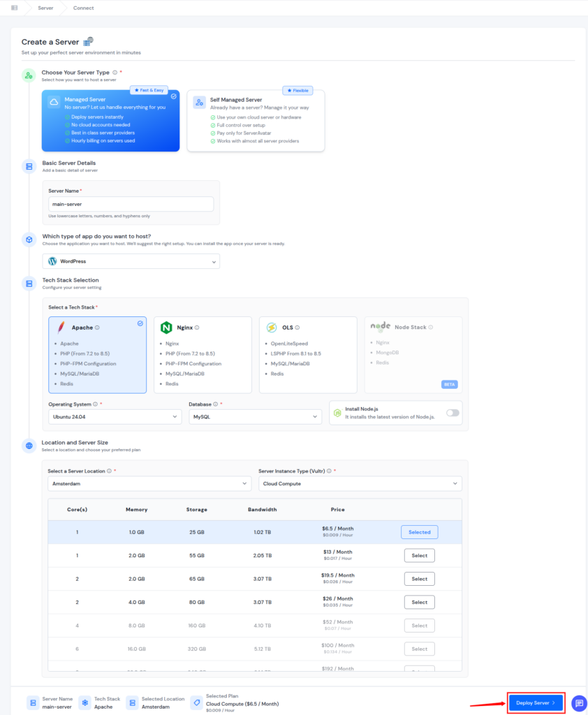The width and height of the screenshot is (588, 715).
Task: Select the OLS tech stack icon
Action: tap(273, 326)
